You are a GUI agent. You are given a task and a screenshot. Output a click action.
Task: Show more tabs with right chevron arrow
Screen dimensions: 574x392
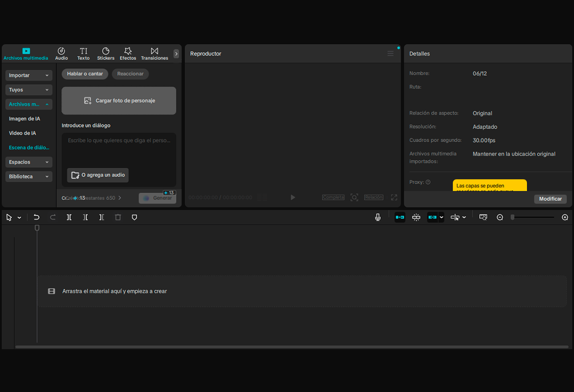[176, 54]
